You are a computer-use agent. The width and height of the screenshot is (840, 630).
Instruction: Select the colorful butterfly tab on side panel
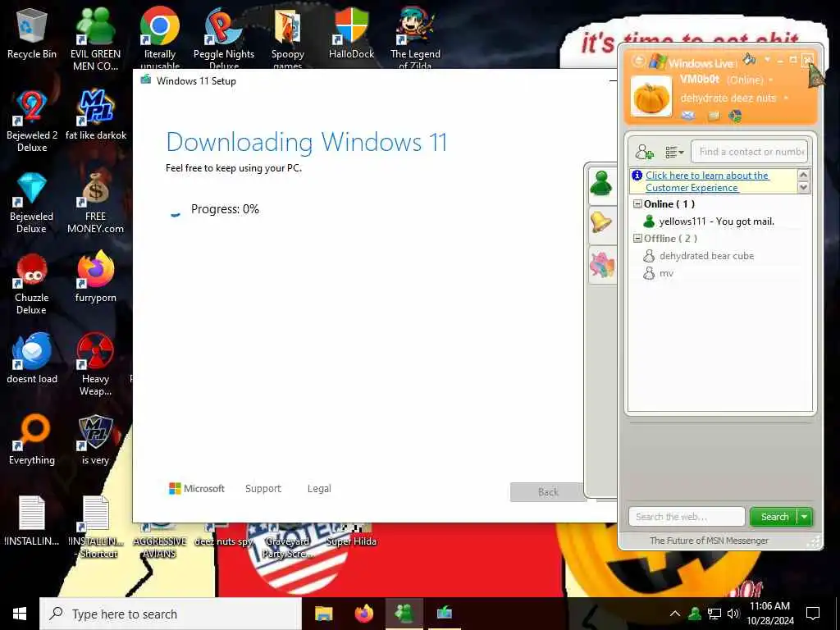601,266
